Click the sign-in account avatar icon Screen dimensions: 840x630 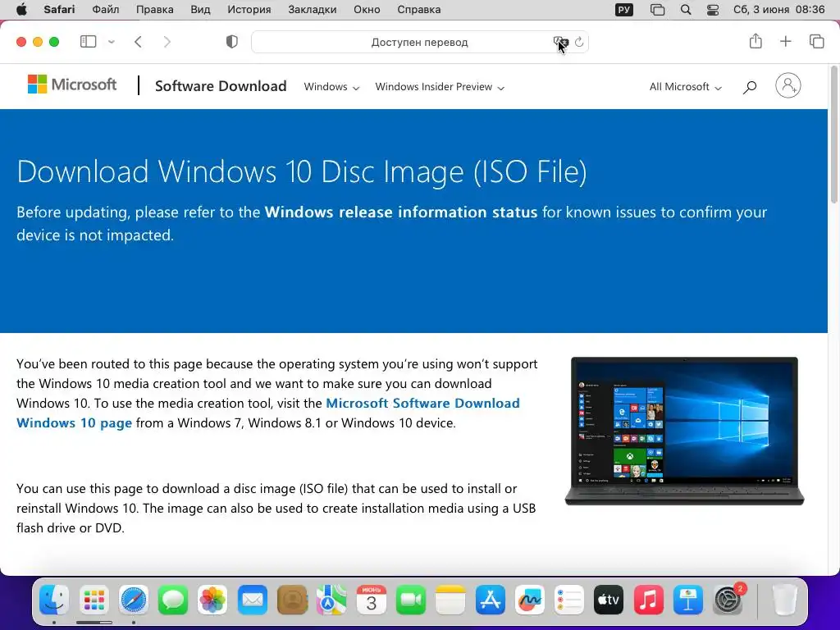tap(788, 85)
